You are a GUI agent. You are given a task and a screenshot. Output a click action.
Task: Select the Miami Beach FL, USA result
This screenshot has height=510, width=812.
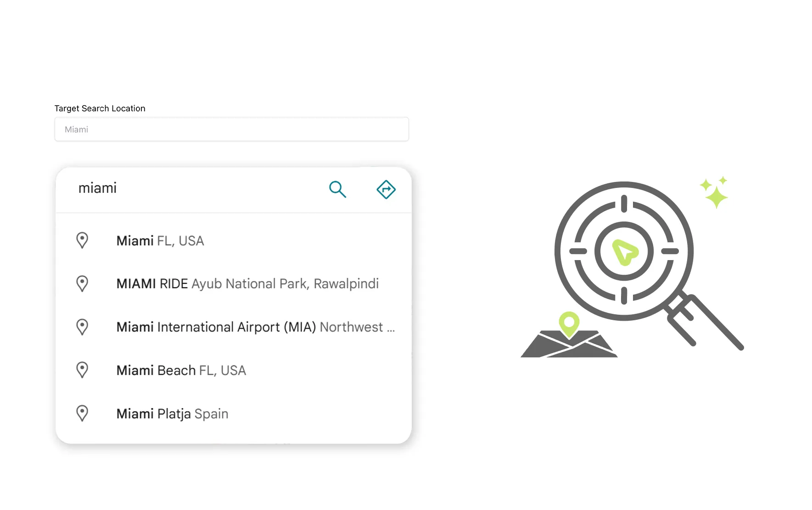click(181, 370)
